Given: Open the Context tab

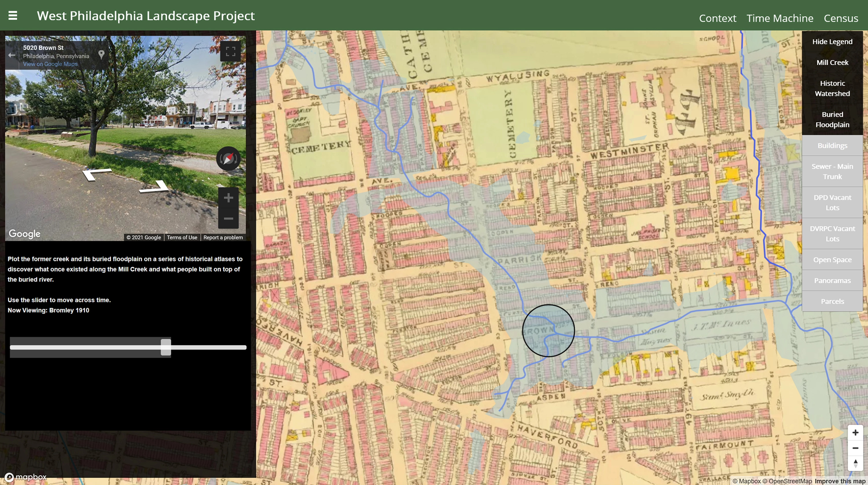Looking at the screenshot, I should click(x=717, y=18).
